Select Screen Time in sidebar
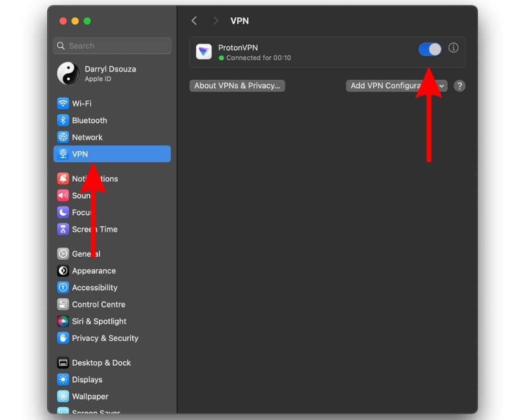The width and height of the screenshot is (525, 420). pyautogui.click(x=94, y=229)
